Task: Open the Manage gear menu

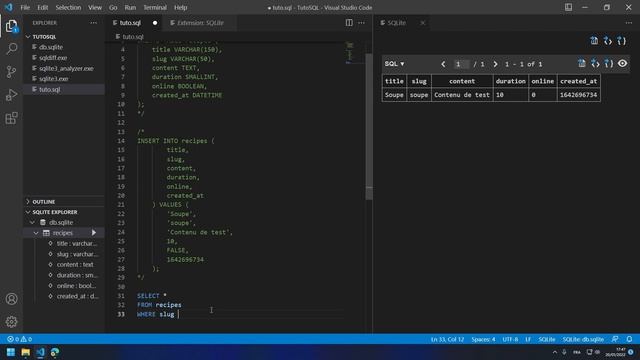Action: tap(11, 322)
